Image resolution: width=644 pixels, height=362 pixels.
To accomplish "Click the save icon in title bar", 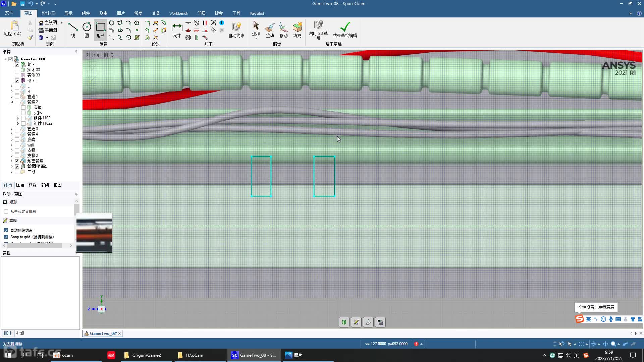I will click(x=22, y=4).
